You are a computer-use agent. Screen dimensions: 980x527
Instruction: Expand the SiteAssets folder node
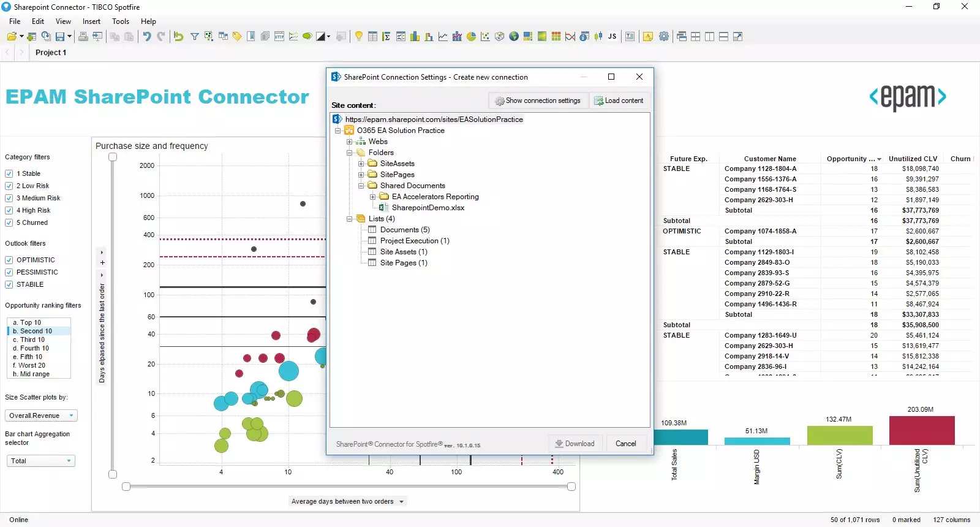[x=361, y=164]
